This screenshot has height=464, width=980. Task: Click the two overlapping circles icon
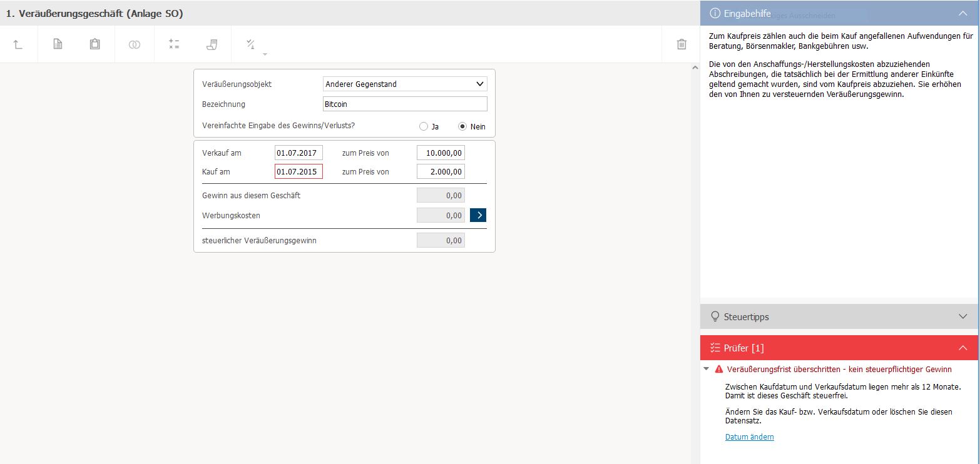(135, 44)
